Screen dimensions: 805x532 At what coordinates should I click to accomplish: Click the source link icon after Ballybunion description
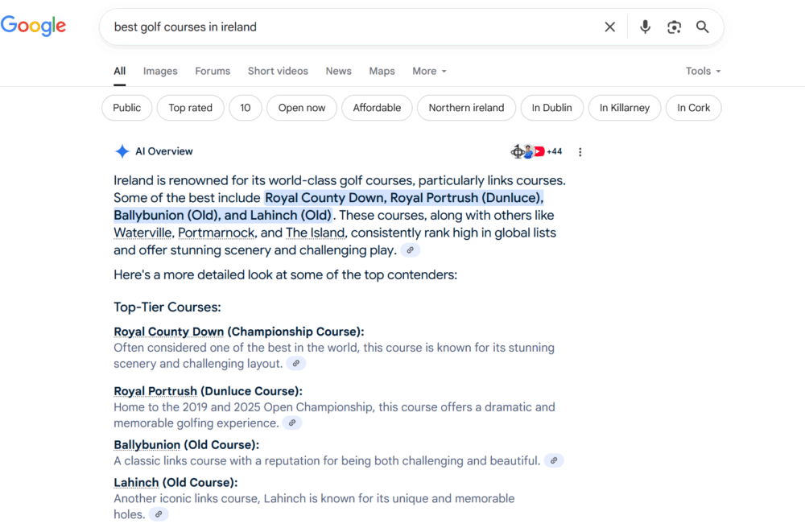pyautogui.click(x=554, y=461)
